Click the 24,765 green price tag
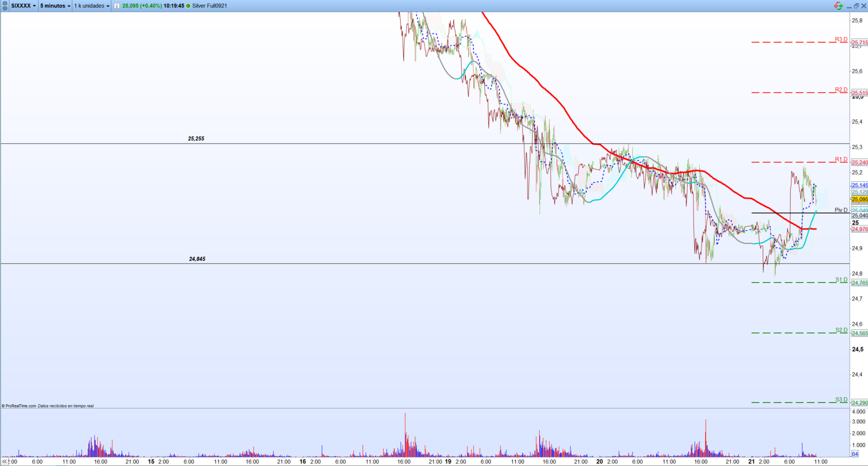Screen dimensions: 868x466 [x=860, y=283]
